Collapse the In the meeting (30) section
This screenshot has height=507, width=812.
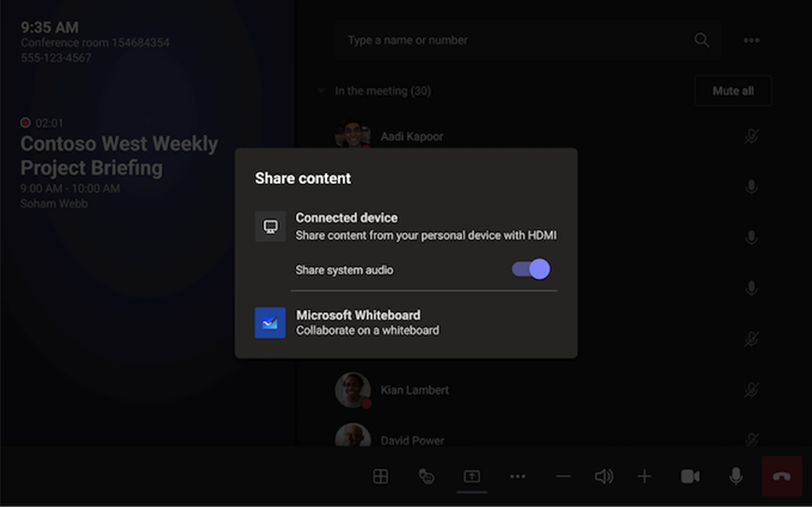[x=321, y=91]
